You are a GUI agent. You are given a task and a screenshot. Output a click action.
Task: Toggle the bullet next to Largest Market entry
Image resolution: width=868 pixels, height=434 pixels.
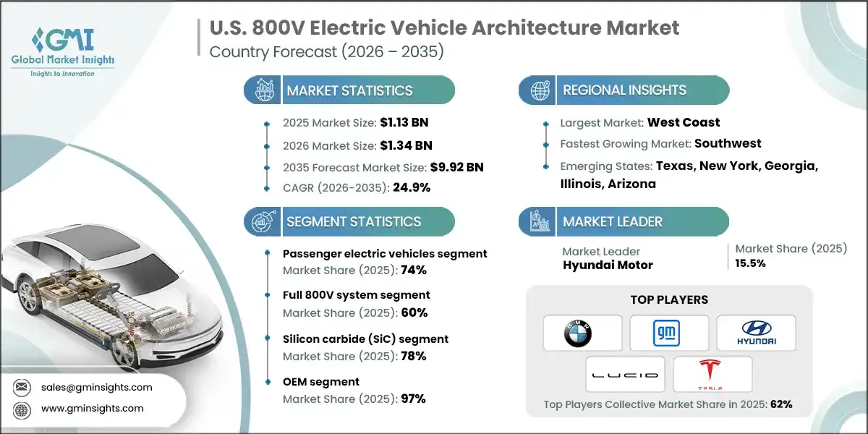tap(544, 122)
